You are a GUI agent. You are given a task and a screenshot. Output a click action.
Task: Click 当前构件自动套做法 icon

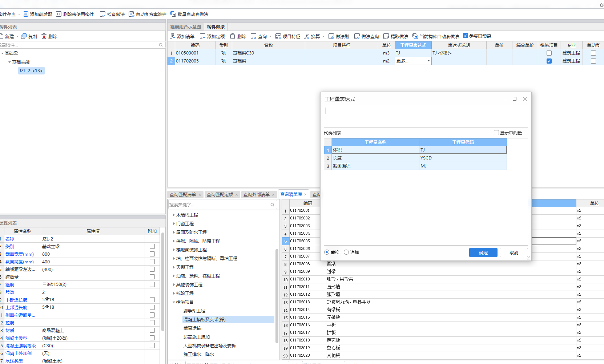415,36
